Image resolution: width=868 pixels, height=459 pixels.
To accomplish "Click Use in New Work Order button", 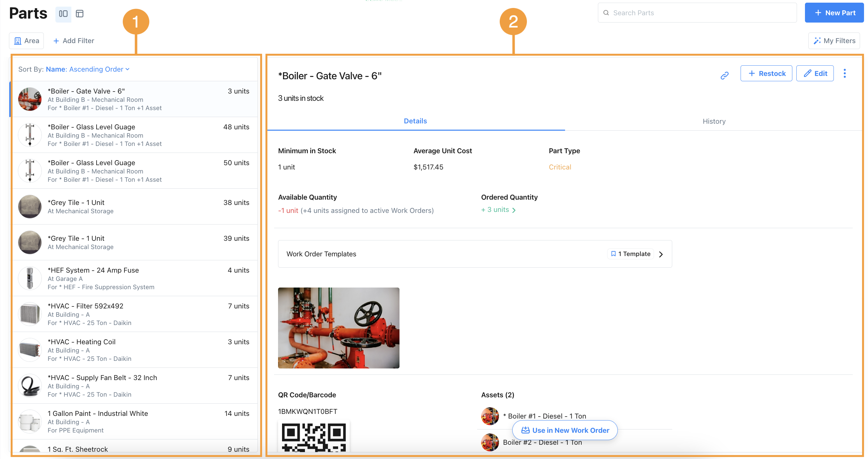I will 565,430.
